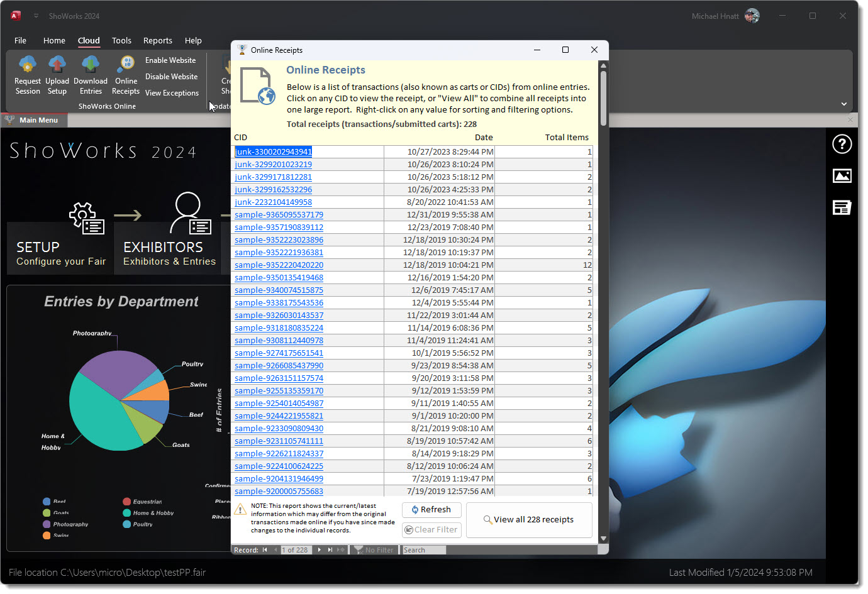Click in the record Search field
Screen dimensions: 868x594
pyautogui.click(x=425, y=550)
